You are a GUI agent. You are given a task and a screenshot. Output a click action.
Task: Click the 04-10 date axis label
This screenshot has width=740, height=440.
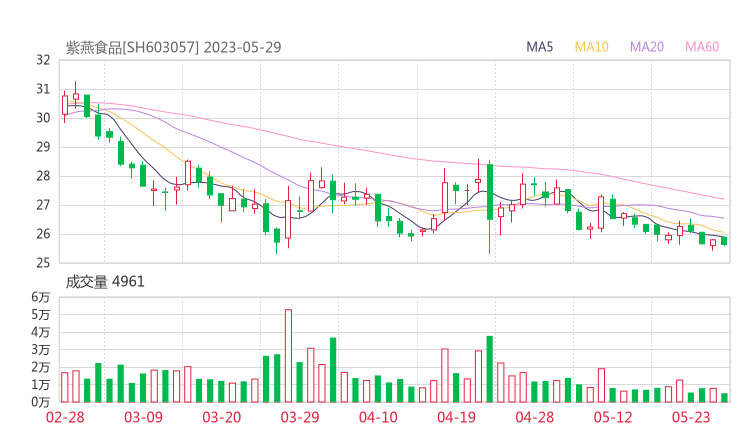coord(378,417)
